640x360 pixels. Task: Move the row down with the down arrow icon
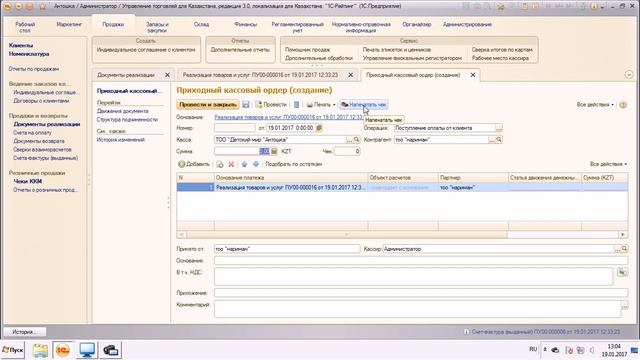tap(256, 164)
